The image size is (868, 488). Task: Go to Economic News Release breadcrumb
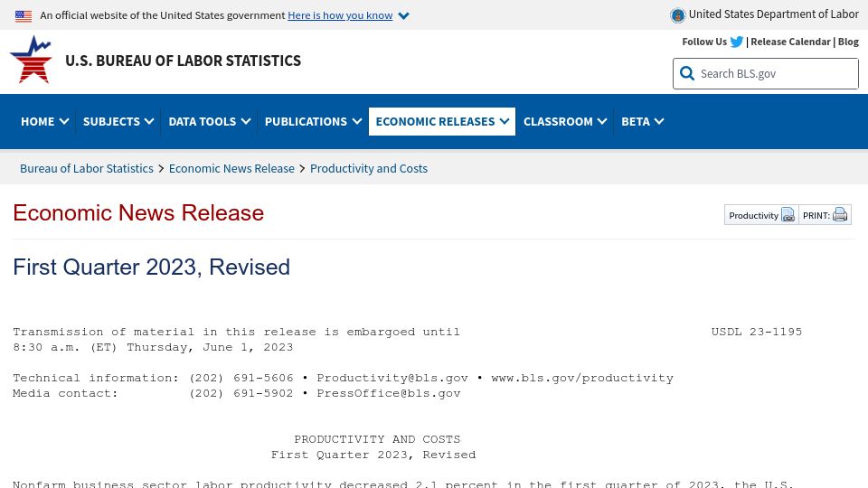tap(231, 168)
